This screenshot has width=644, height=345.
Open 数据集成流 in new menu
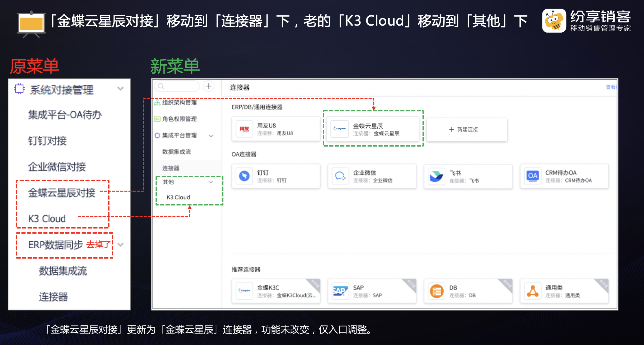pos(176,152)
